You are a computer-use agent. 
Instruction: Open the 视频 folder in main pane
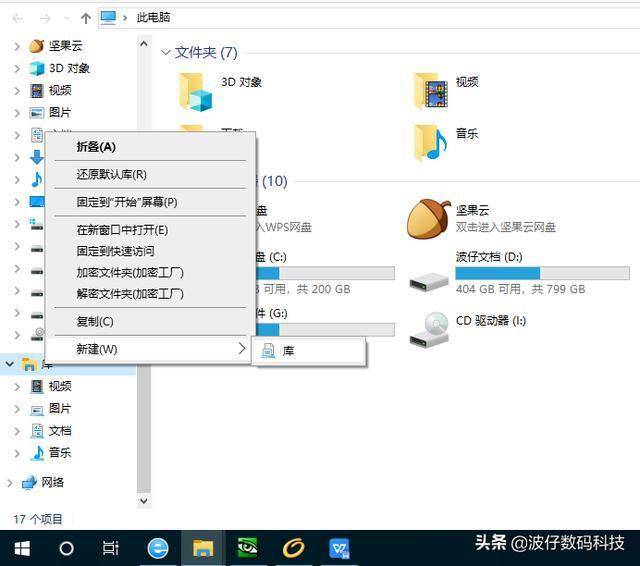pyautogui.click(x=431, y=91)
